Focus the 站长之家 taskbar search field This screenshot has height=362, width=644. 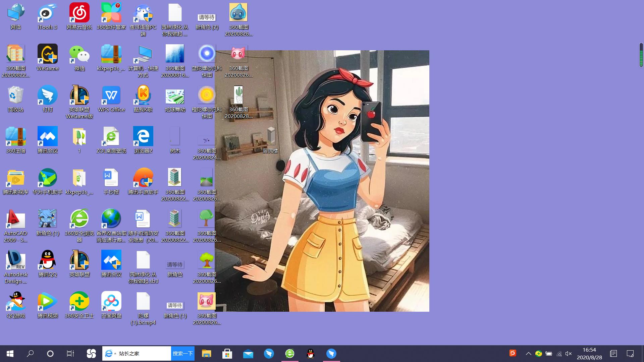click(x=137, y=354)
